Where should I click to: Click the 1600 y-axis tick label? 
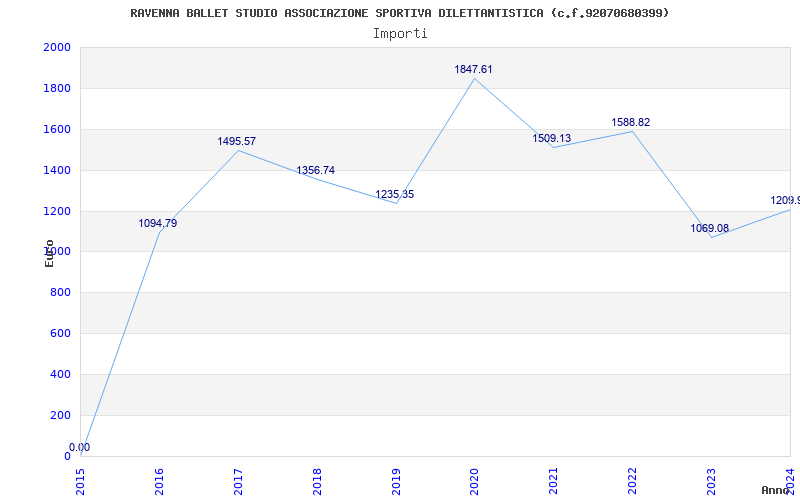(57, 129)
